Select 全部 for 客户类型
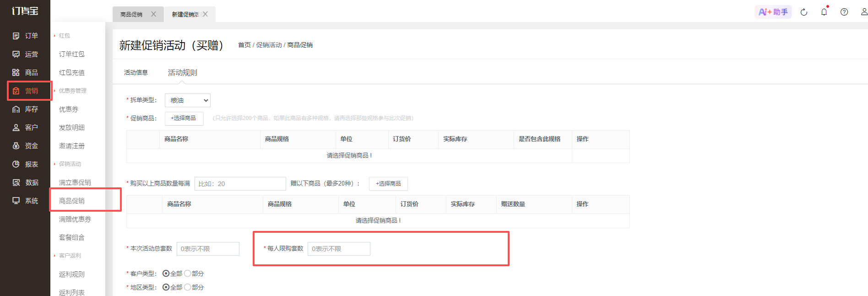Image resolution: width=868 pixels, height=296 pixels. click(166, 274)
